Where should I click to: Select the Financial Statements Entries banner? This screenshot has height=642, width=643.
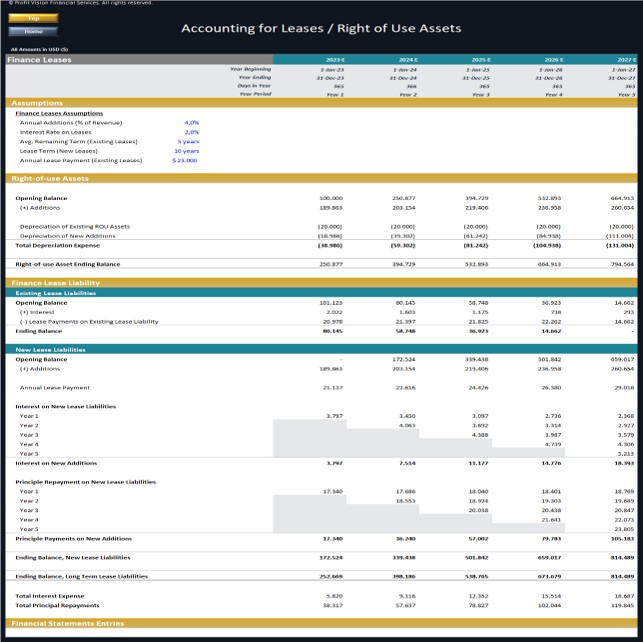click(322, 623)
